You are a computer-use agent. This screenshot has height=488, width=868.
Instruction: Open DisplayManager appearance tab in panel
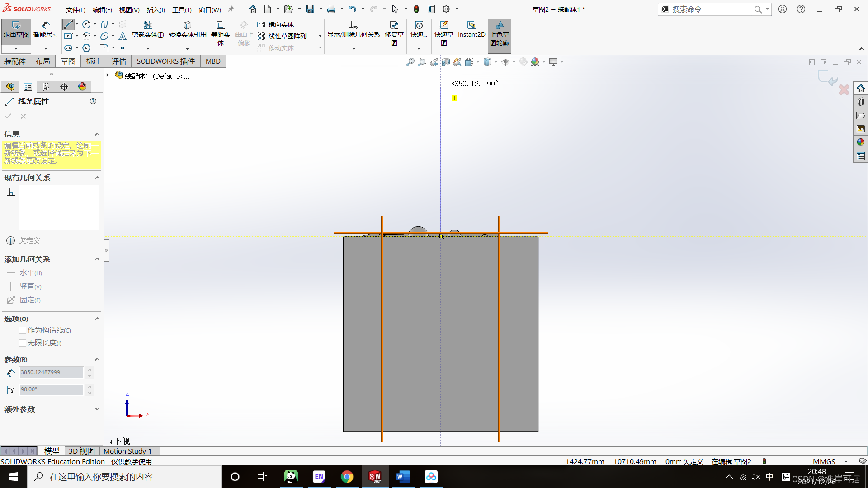click(82, 87)
